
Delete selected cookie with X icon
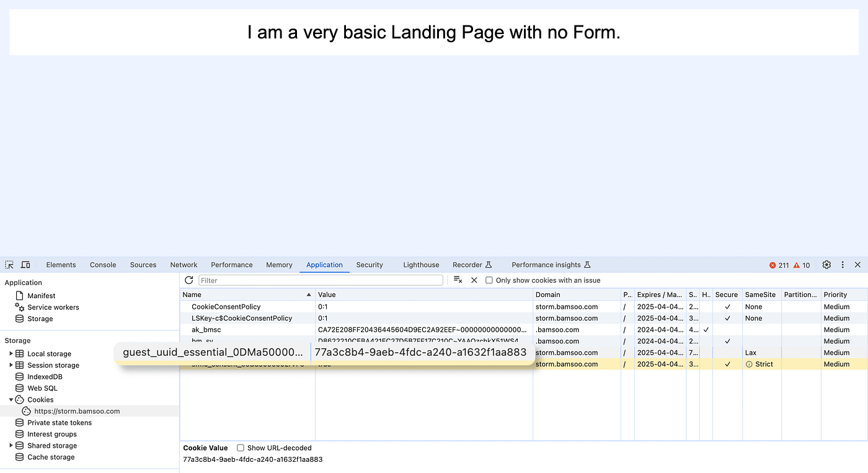[x=474, y=280]
